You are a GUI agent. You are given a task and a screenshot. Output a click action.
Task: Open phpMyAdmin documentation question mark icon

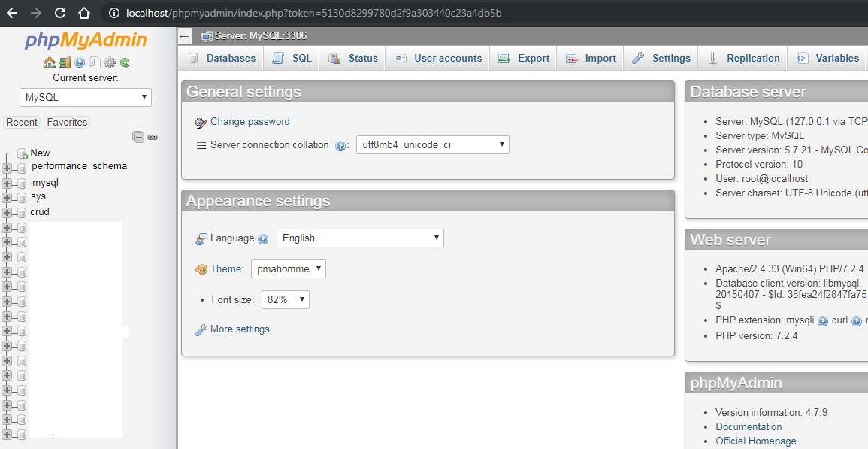[x=79, y=63]
